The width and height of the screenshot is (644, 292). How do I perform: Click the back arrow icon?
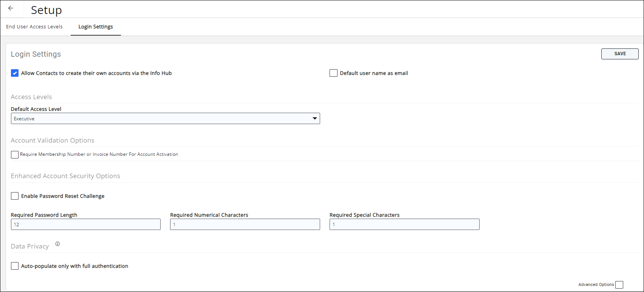tap(11, 8)
